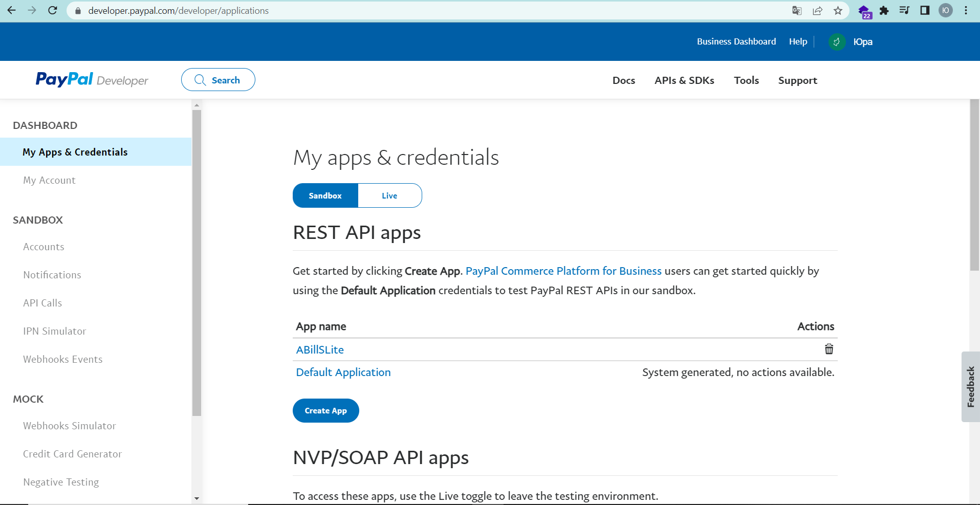Viewport: 980px width, 505px height.
Task: Open sandbox Notifications
Action: pos(52,275)
